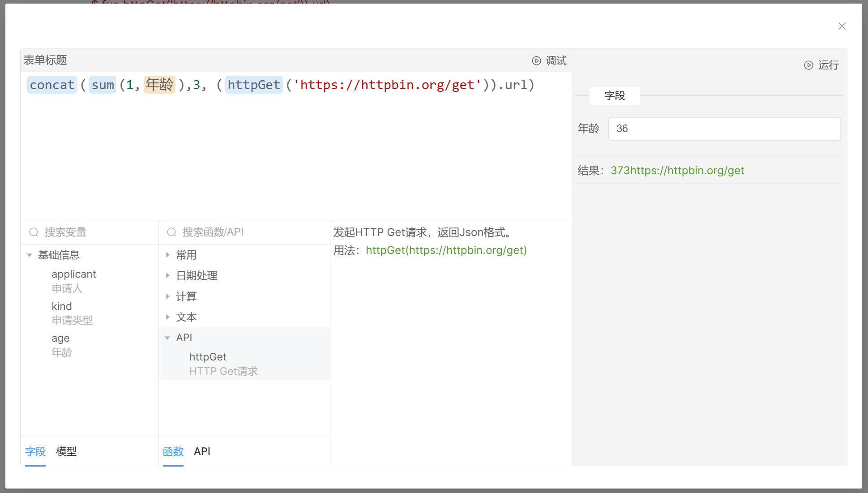Viewport: 868px width, 493px height.
Task: Click the search icon in 搜索变量 box
Action: click(x=34, y=232)
